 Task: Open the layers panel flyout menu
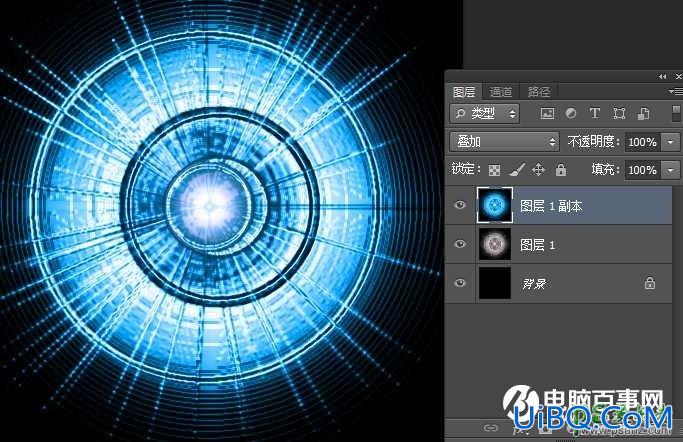coord(675,91)
